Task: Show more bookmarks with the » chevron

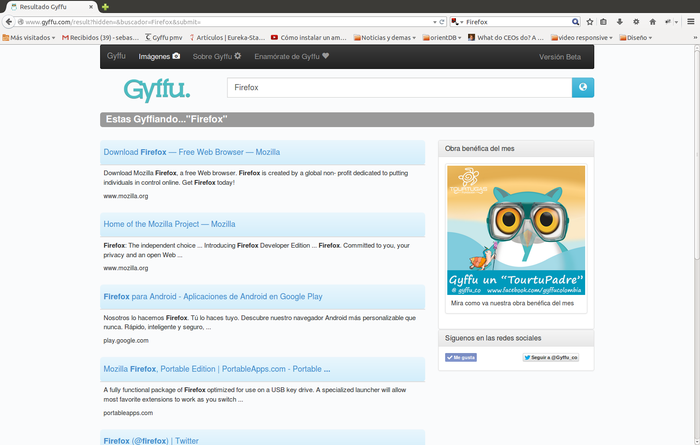Action: coord(695,38)
